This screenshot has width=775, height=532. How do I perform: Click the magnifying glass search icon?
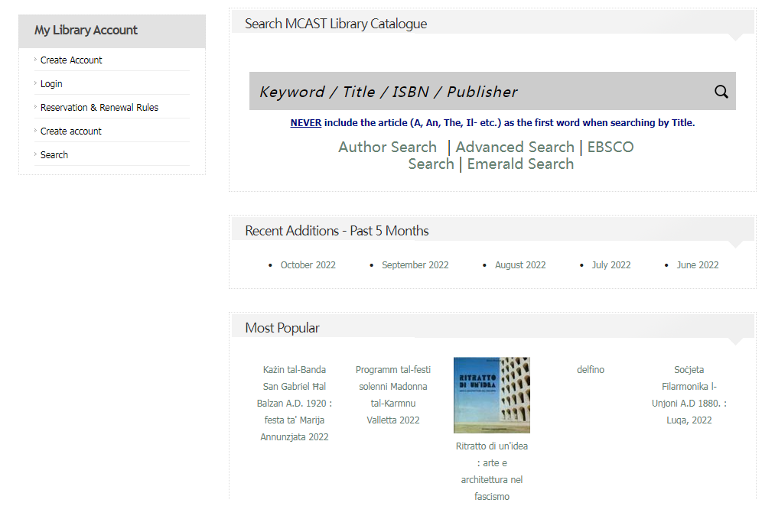click(x=721, y=92)
